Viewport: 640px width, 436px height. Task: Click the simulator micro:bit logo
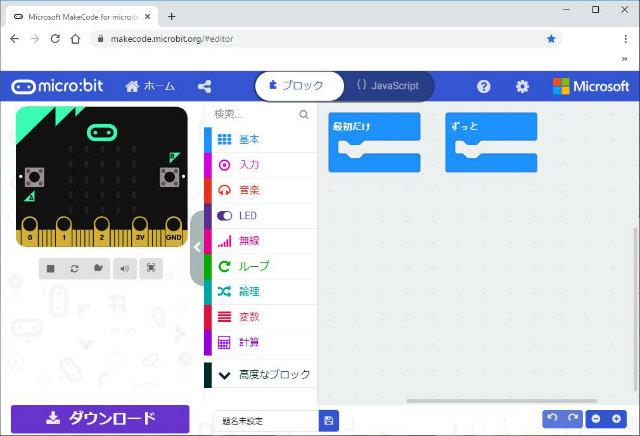[102, 132]
